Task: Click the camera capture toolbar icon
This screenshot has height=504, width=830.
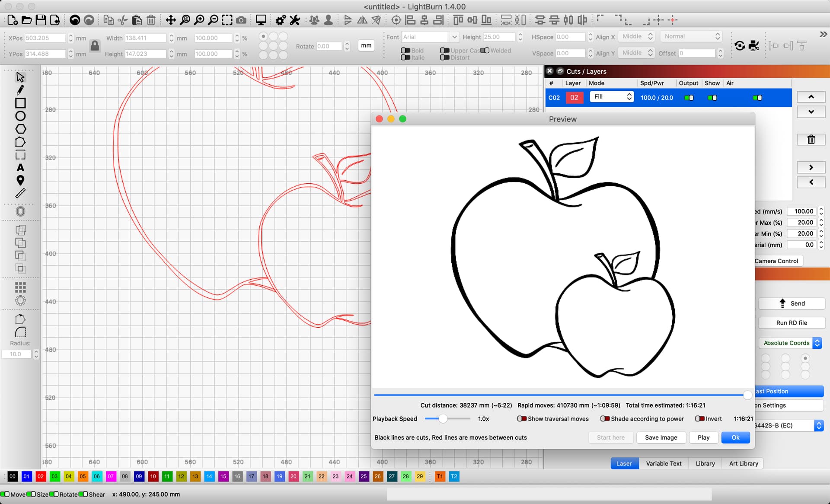Action: coord(241,20)
